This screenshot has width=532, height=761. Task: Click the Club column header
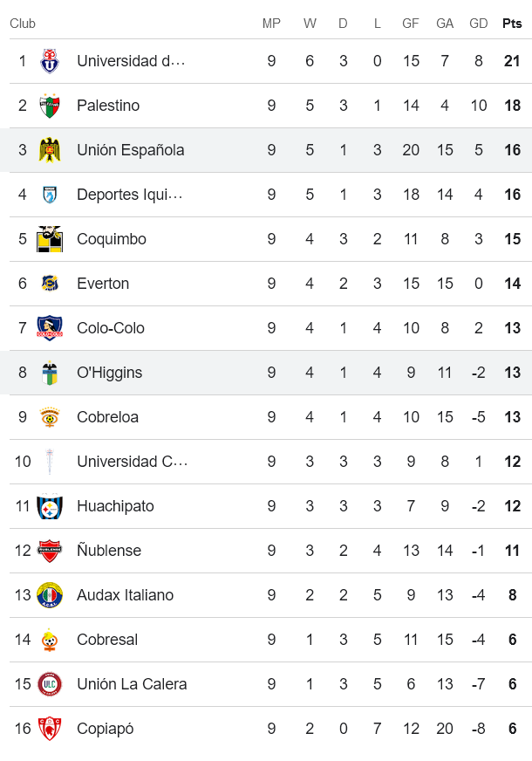tap(23, 24)
